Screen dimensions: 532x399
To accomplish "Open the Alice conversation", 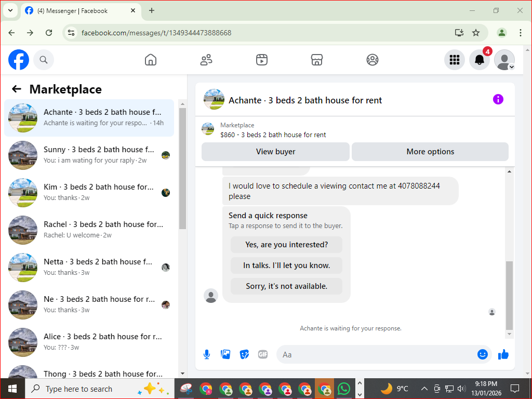I will [x=89, y=342].
